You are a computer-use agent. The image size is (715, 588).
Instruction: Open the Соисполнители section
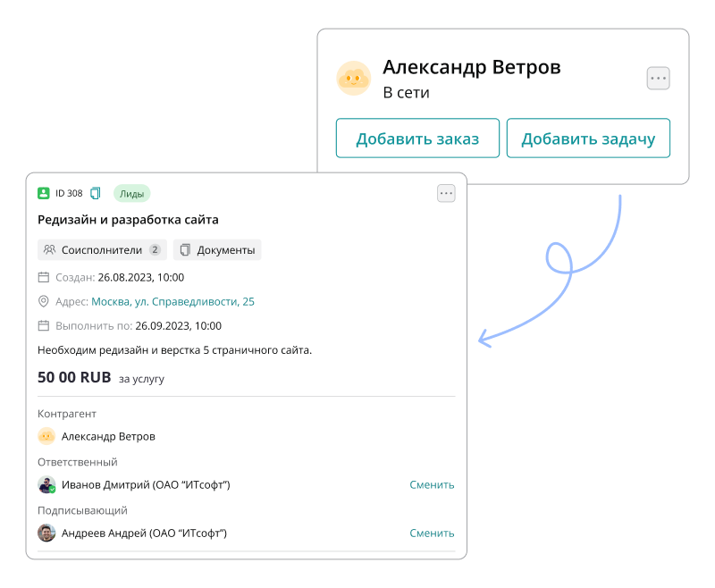[x=102, y=250]
